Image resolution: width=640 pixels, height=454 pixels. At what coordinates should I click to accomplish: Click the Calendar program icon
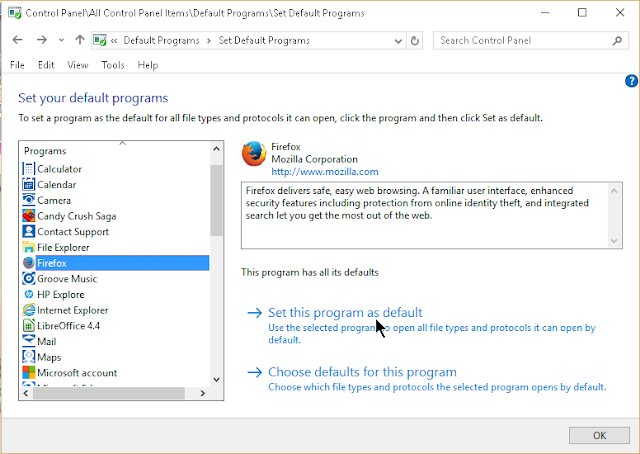[29, 185]
